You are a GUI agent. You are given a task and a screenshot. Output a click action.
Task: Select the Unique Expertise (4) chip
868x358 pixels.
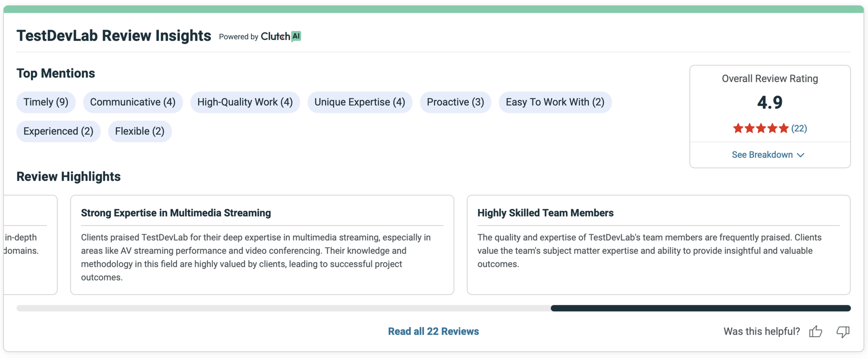[360, 102]
